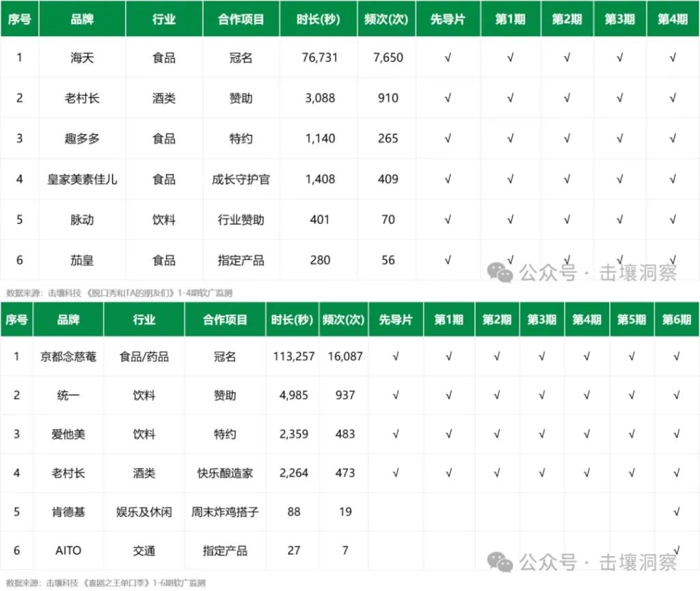Select the 皇家美素佳儿 brand cell
Screen dimensions: 700x591
[x=82, y=179]
